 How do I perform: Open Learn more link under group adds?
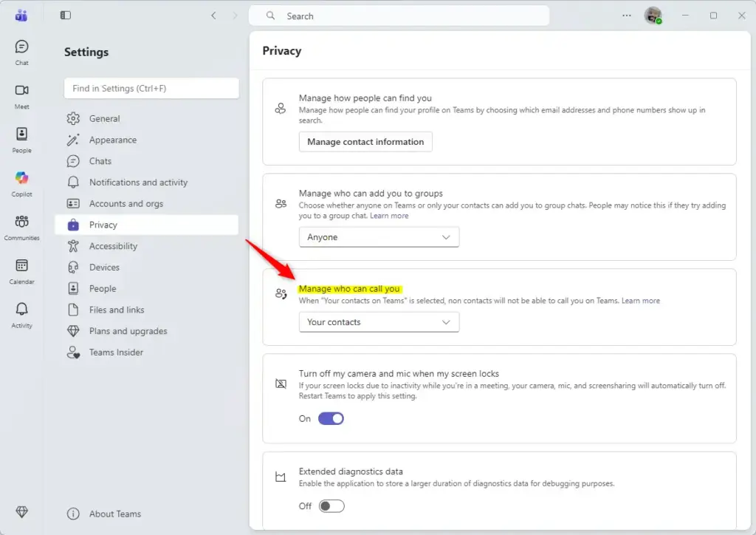point(389,216)
